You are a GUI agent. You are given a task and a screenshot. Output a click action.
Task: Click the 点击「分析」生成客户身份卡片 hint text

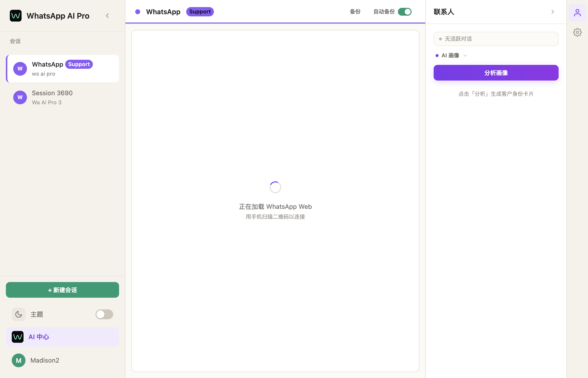(x=496, y=94)
